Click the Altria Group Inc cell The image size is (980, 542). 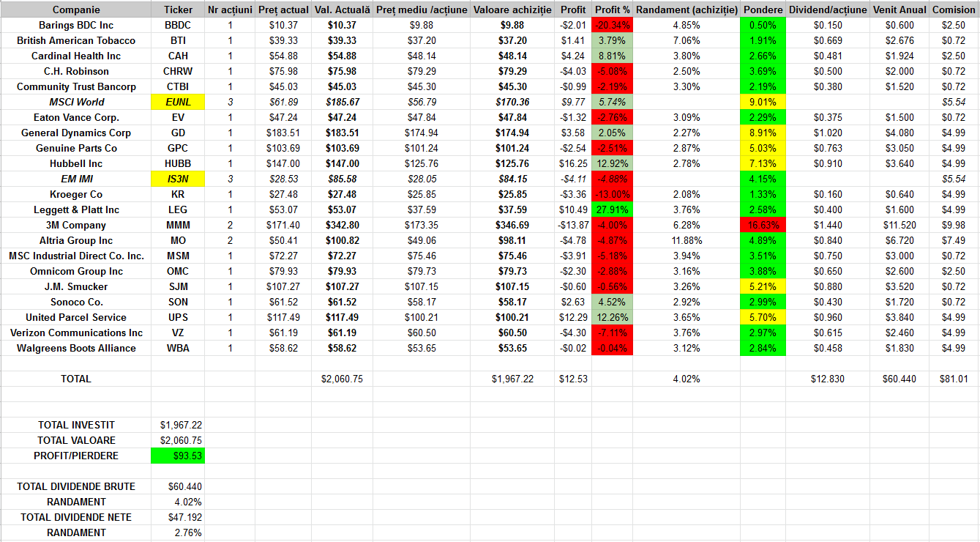76,240
